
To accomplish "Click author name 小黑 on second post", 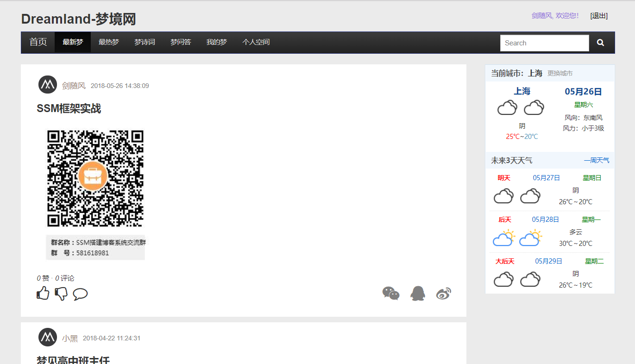I will click(x=70, y=339).
